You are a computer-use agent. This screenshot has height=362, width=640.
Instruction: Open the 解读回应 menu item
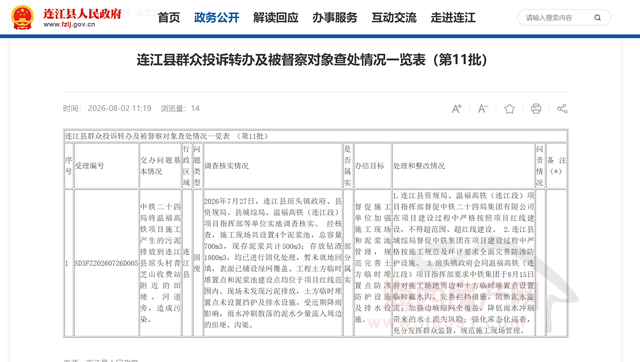(x=276, y=18)
